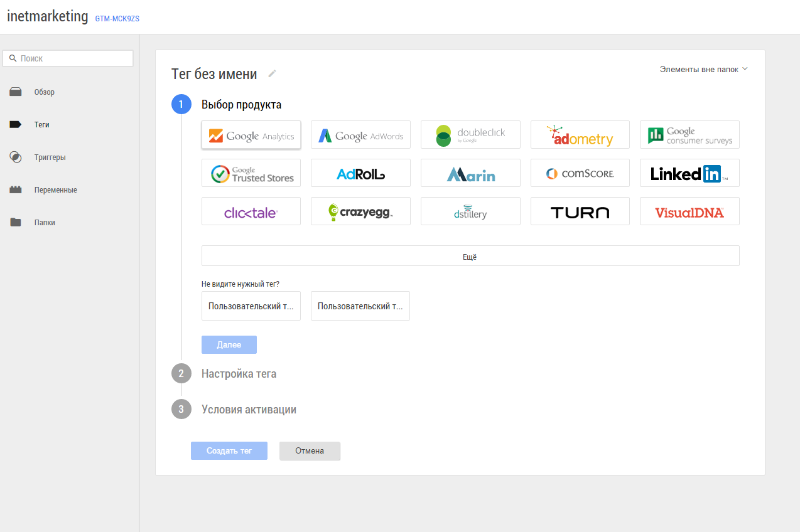Click the step 2 number circle

[x=181, y=374]
